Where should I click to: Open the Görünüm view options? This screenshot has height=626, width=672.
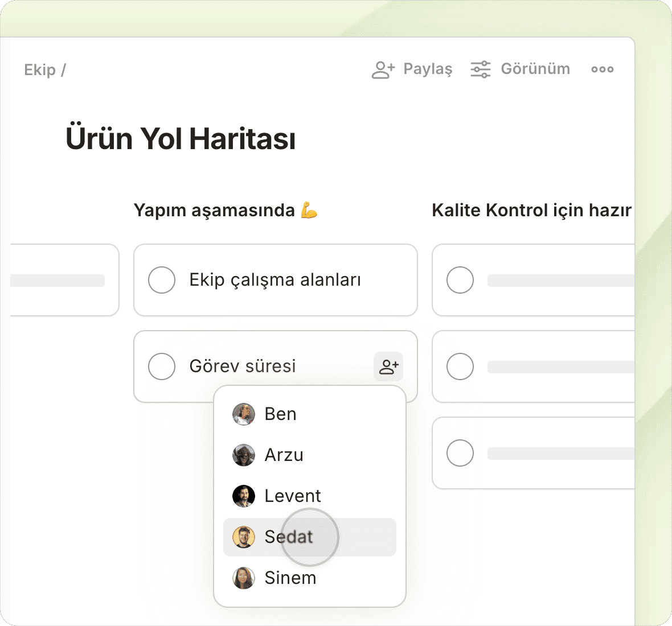pyautogui.click(x=535, y=69)
